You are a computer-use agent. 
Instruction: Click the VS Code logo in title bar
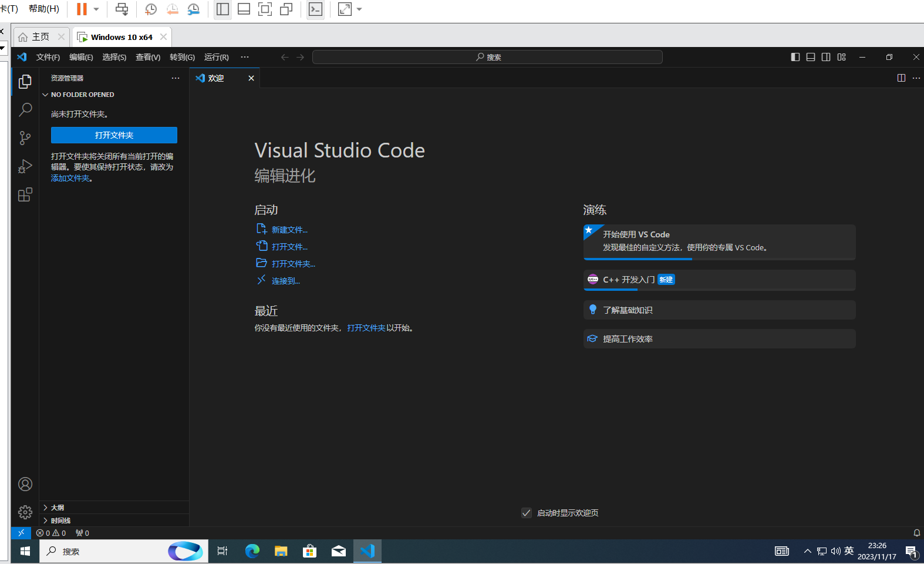(x=22, y=57)
